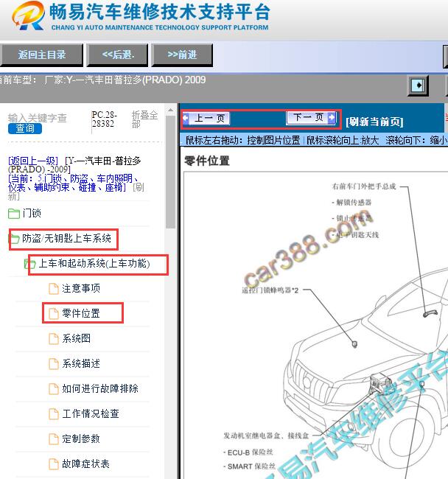Click the 防盗/无钥匙上车系统 folder icon
448x479 pixels.
(x=14, y=239)
